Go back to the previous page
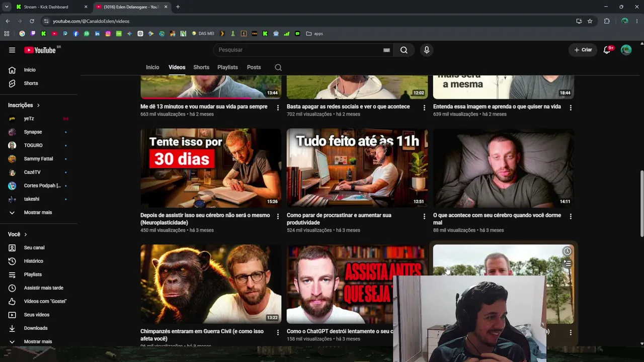Screen dimensions: 644x362 [x=8, y=21]
